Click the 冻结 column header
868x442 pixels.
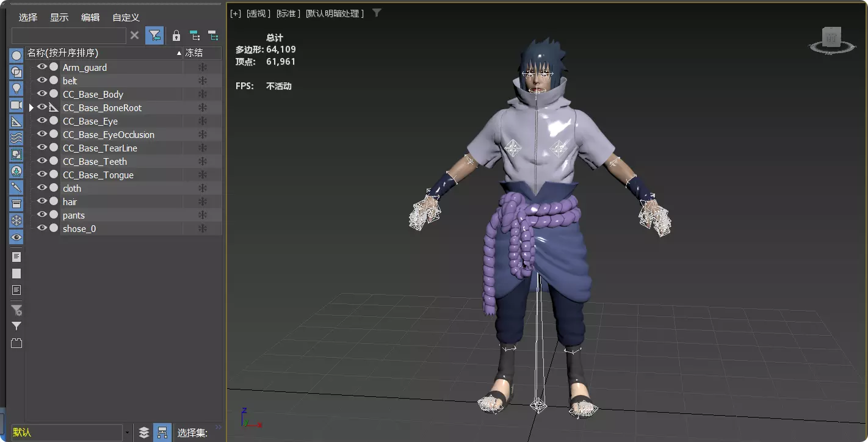pyautogui.click(x=203, y=53)
